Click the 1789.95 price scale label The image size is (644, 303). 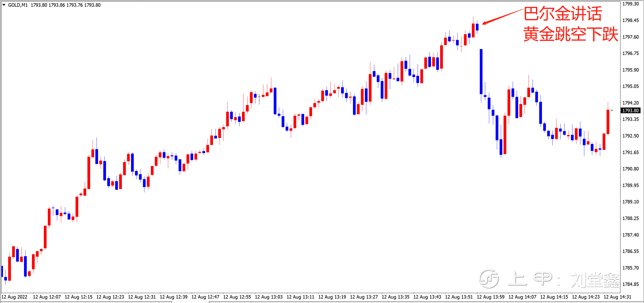(630, 185)
